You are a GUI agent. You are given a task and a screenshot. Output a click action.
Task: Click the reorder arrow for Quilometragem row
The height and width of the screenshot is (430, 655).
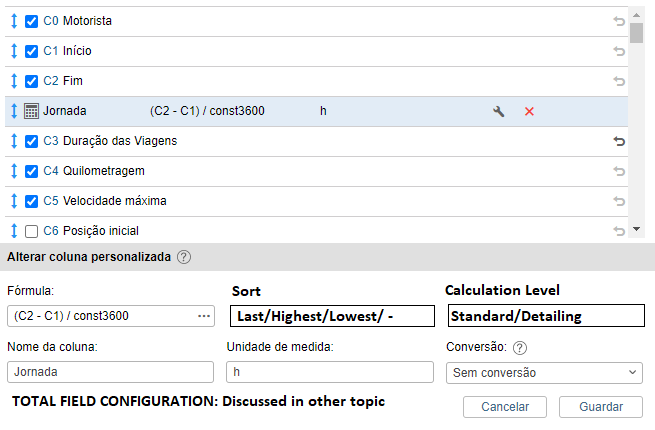tap(14, 171)
